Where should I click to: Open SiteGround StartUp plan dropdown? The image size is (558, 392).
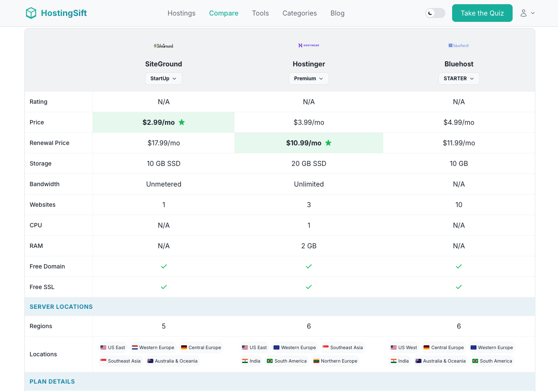coord(163,79)
